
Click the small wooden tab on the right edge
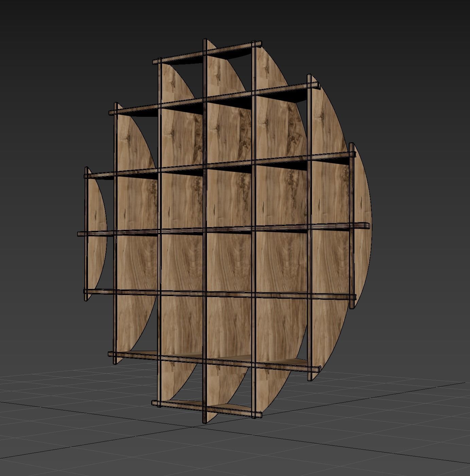click(365, 226)
